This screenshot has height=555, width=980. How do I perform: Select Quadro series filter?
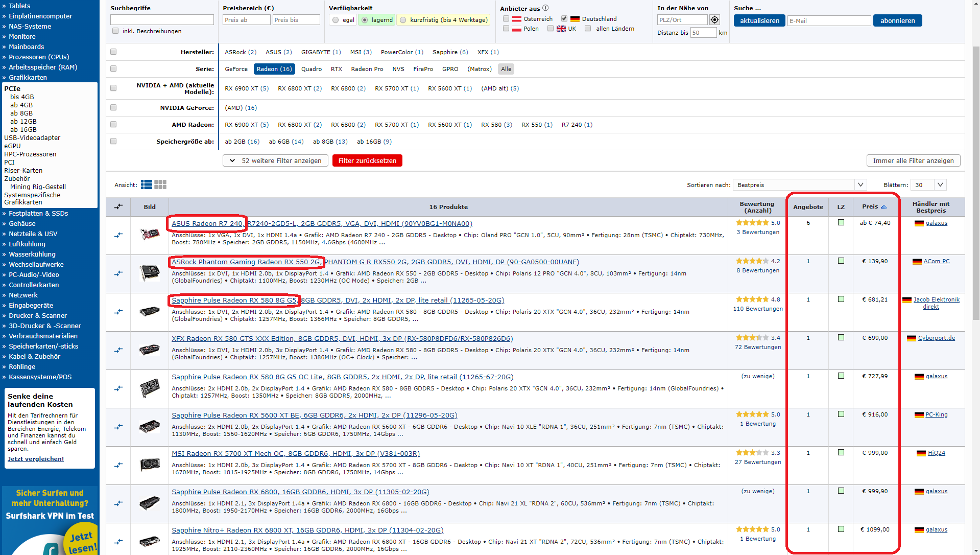(x=312, y=69)
